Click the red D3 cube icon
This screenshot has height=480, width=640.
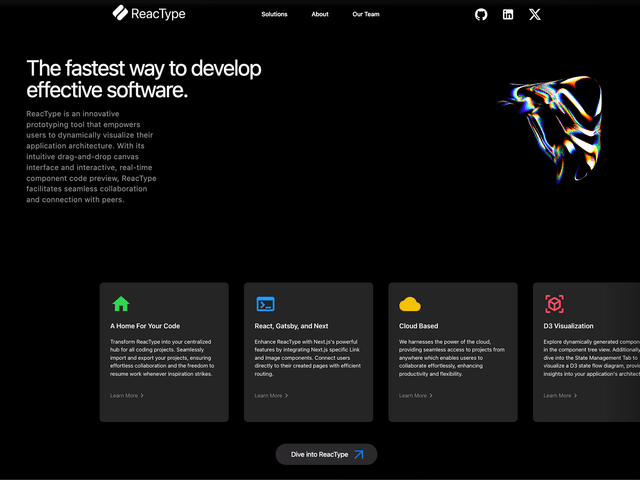click(x=554, y=304)
